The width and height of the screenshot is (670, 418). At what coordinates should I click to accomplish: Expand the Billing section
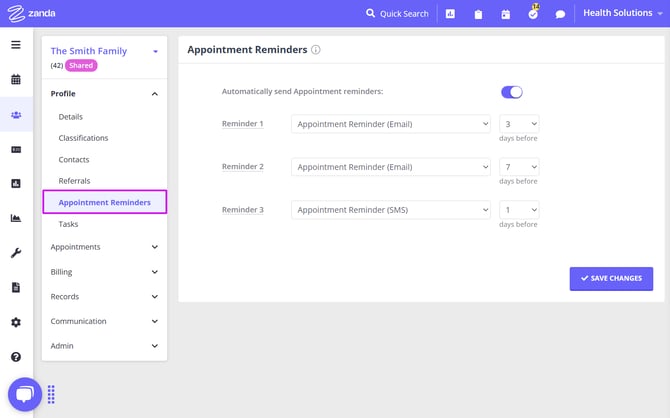(x=104, y=272)
